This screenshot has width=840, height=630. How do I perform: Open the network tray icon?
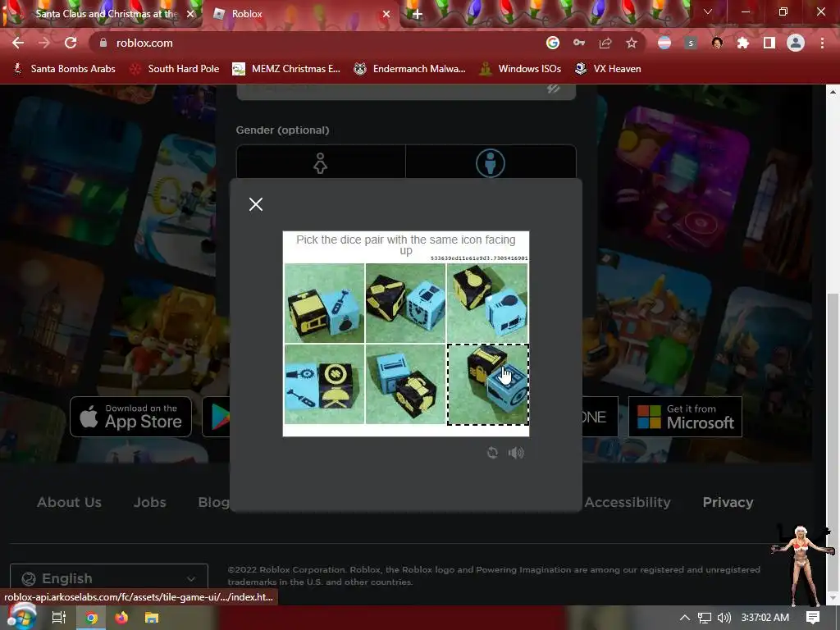pos(705,618)
